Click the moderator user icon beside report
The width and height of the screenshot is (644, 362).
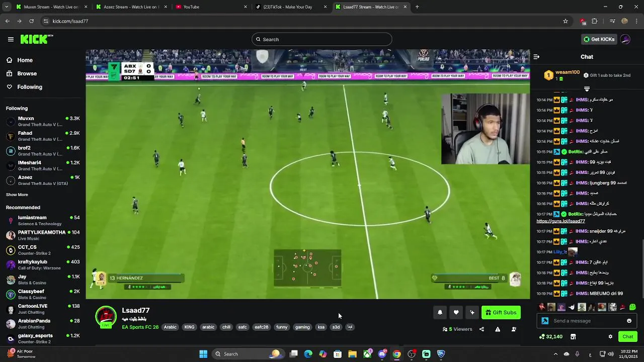(x=514, y=329)
